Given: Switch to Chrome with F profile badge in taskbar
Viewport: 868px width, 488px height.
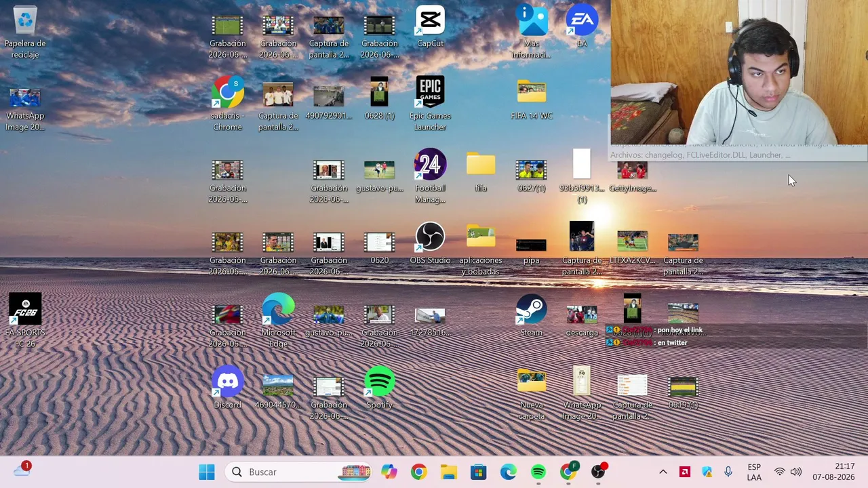Looking at the screenshot, I should 568,472.
